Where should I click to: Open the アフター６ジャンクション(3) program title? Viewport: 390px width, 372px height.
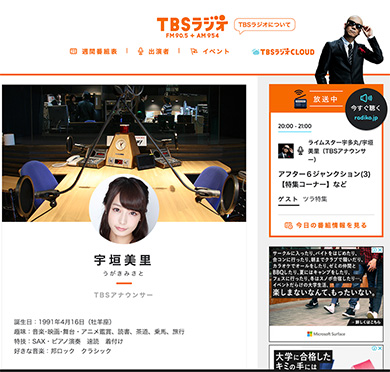tap(324, 179)
